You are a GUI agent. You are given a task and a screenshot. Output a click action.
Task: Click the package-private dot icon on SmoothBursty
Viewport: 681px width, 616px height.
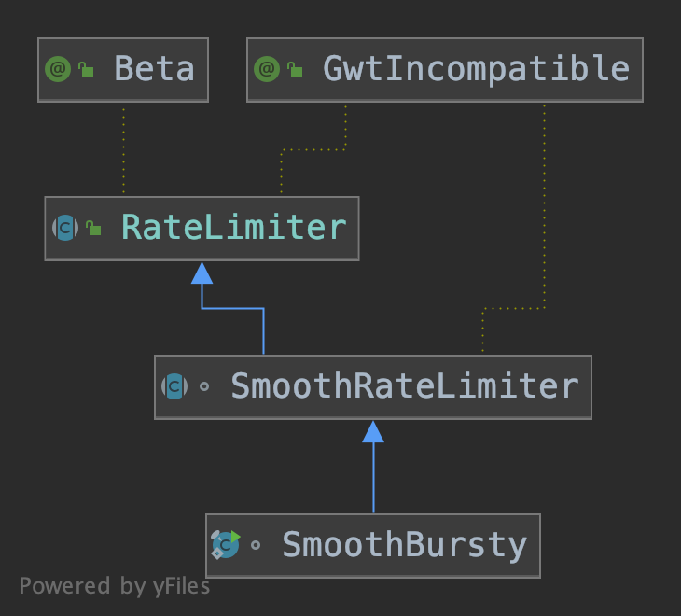256,545
